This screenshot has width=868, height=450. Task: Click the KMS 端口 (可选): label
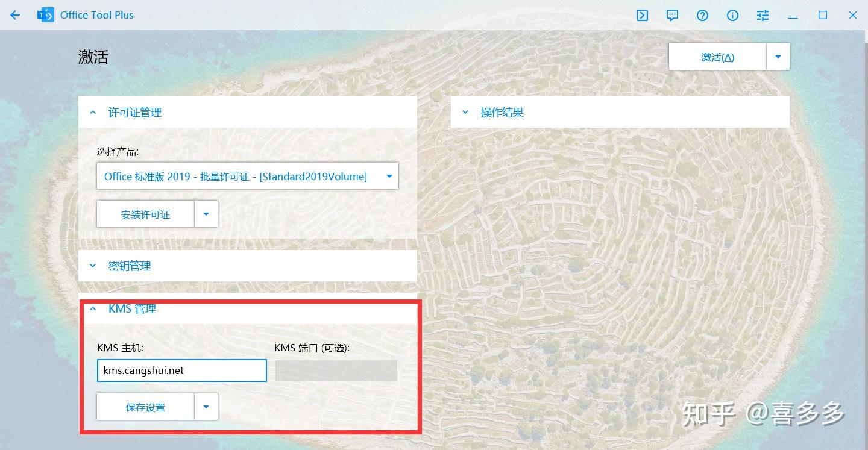click(312, 348)
